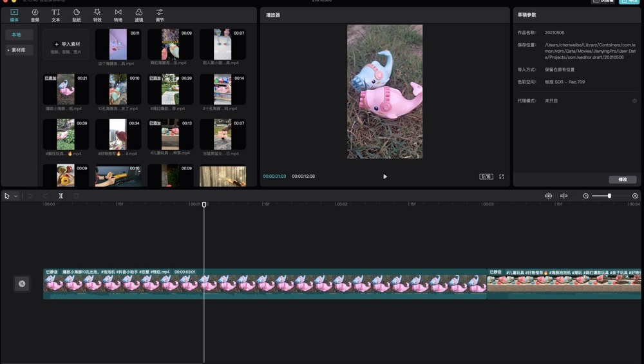Click the color space value 标准 SDR - Rec.709
The image size is (644, 364).
565,82
